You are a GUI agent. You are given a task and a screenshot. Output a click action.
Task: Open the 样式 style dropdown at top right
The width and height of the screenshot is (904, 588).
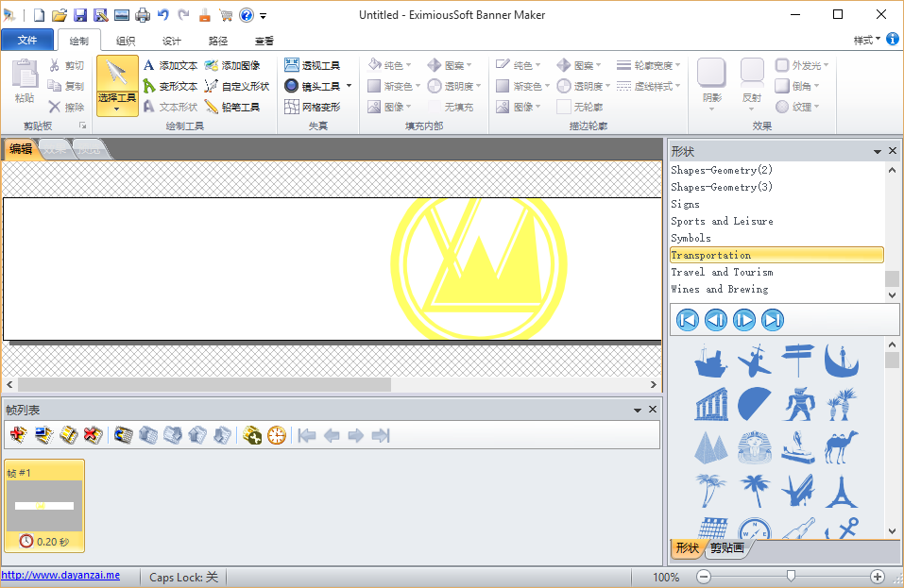866,40
